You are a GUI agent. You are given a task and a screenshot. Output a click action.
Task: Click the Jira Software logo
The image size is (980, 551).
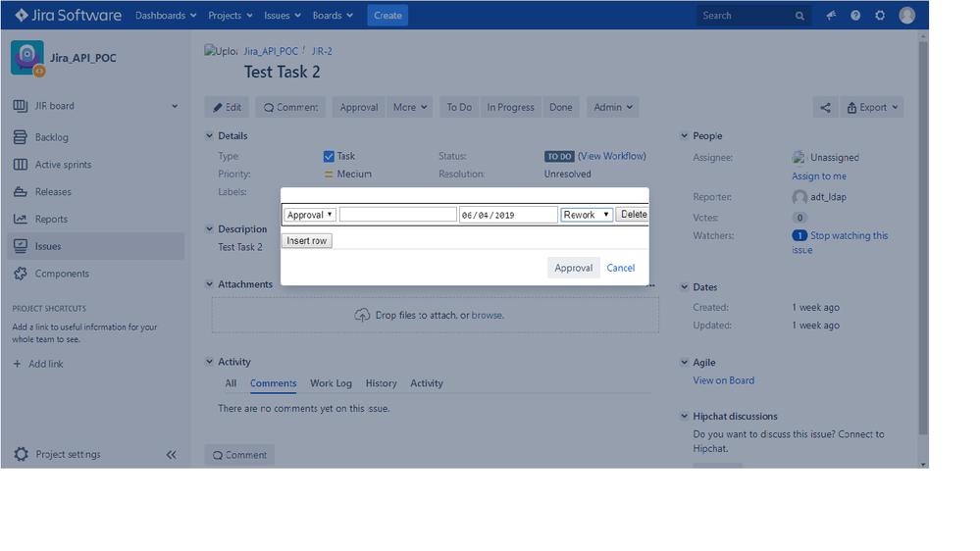[x=68, y=15]
